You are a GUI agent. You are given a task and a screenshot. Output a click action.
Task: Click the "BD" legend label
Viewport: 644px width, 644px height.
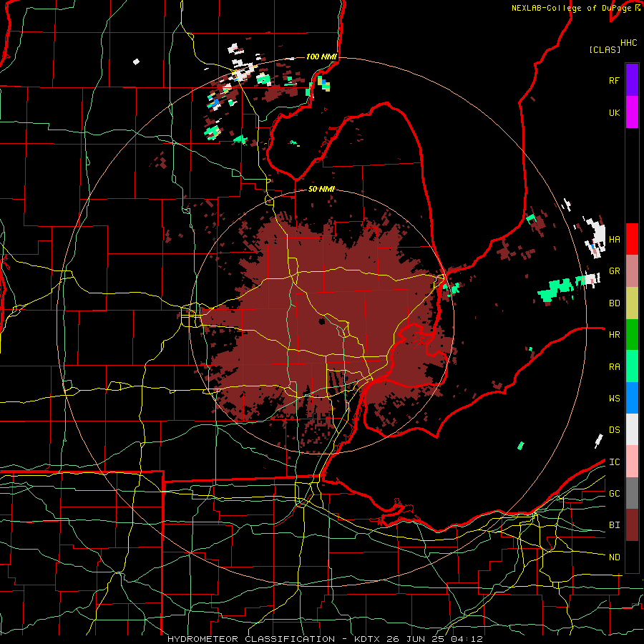pyautogui.click(x=614, y=303)
